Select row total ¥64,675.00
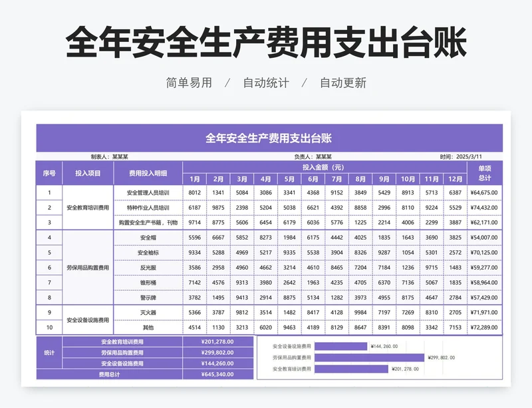Screen dimensions: 532x408 click(485, 192)
